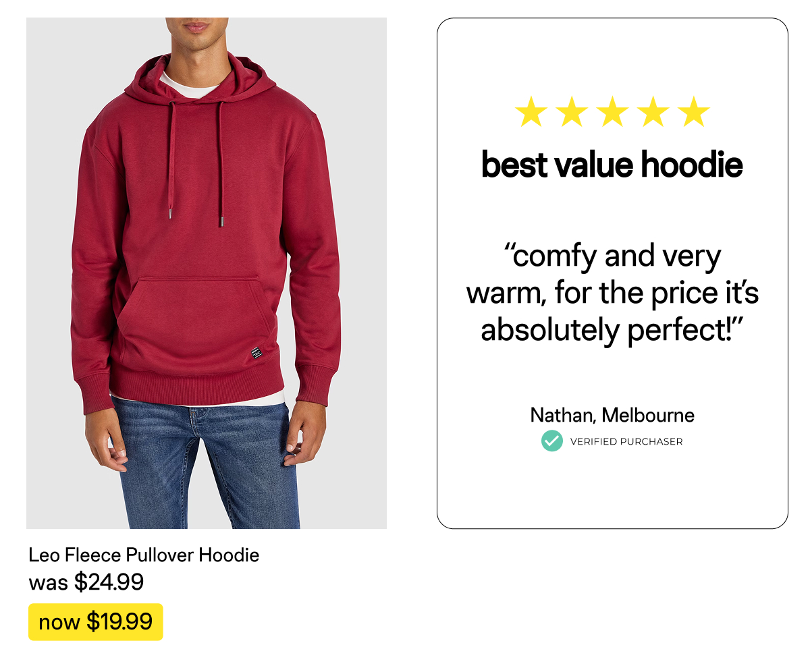810x672 pixels.
Task: Click the 'VERIFIED PURCHASER' label text
Action: coord(626,442)
